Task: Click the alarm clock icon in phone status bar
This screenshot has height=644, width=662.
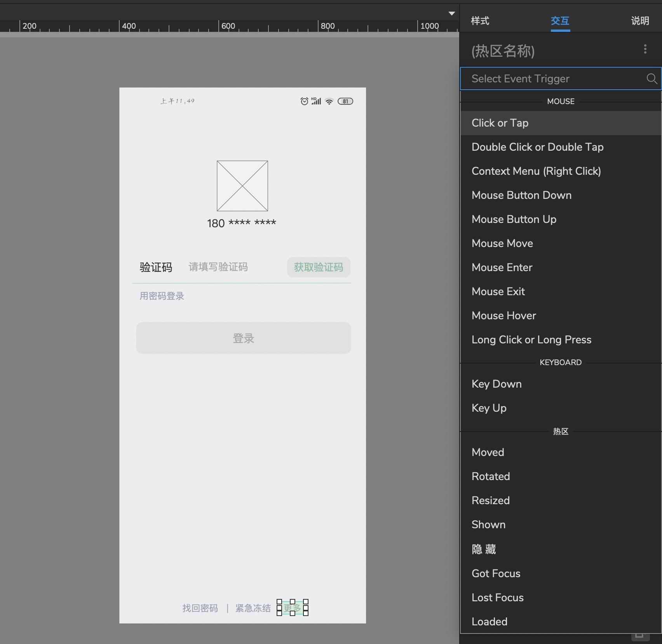Action: [x=304, y=101]
